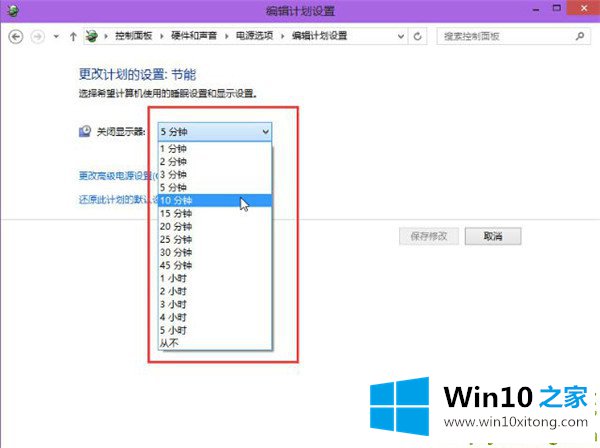Click 还原此计划的默认设置 link
The height and width of the screenshot is (448, 600).
(x=118, y=199)
